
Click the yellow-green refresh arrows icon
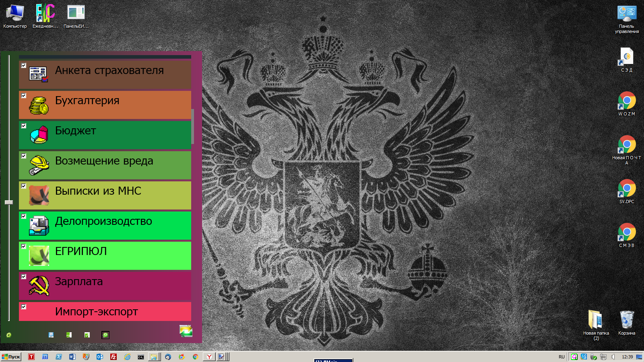click(x=186, y=331)
